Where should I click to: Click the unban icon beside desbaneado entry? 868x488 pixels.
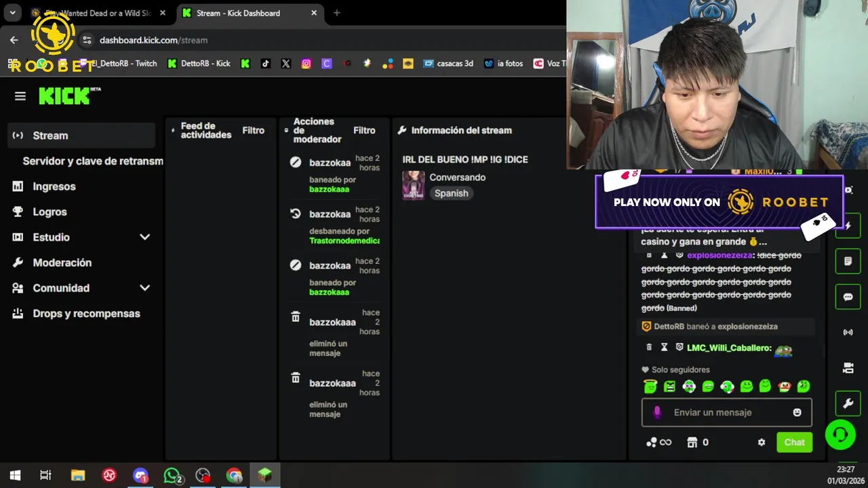click(x=296, y=213)
